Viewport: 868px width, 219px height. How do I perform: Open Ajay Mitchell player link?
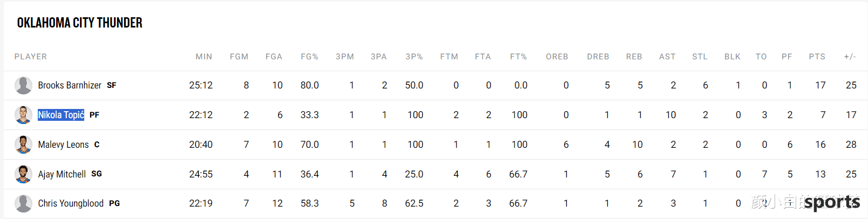[x=62, y=174]
